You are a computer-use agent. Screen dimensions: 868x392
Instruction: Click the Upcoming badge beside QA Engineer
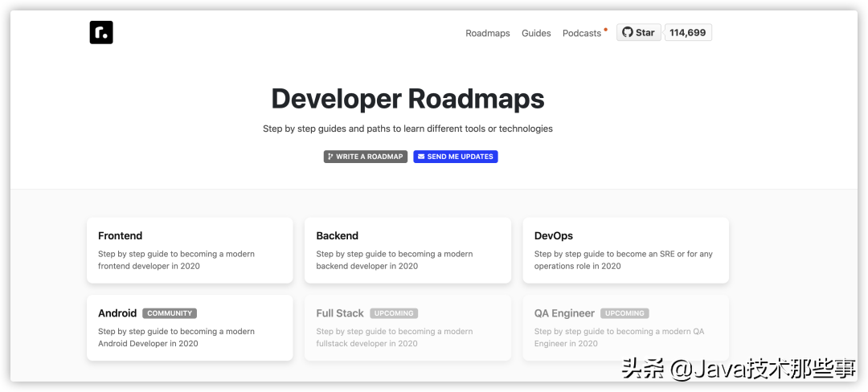tap(624, 313)
